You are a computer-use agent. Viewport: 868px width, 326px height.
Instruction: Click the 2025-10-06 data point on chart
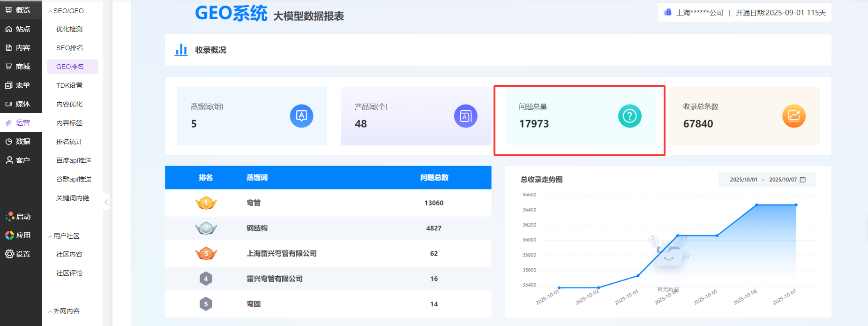pos(756,205)
